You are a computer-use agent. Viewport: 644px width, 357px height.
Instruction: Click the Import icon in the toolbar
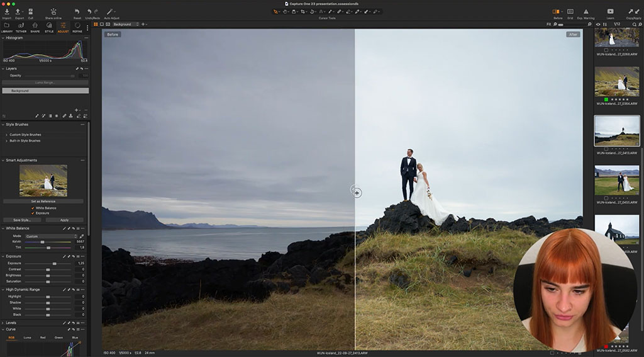point(6,12)
